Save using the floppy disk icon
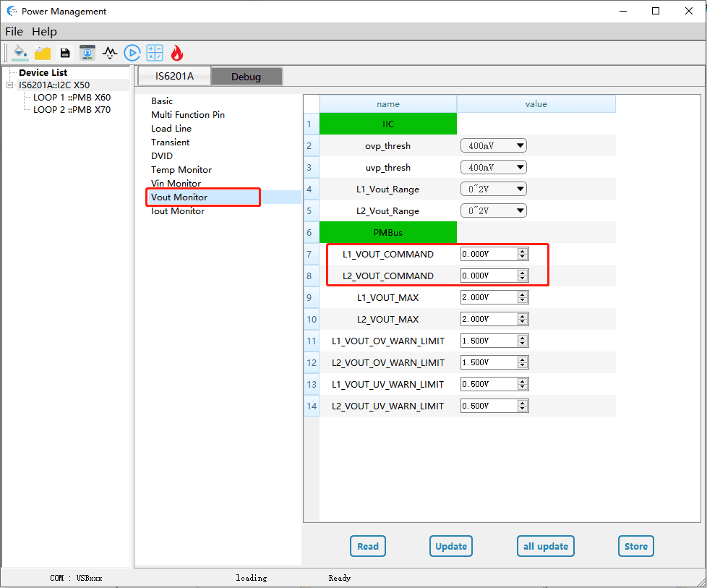This screenshot has height=588, width=707. (65, 53)
